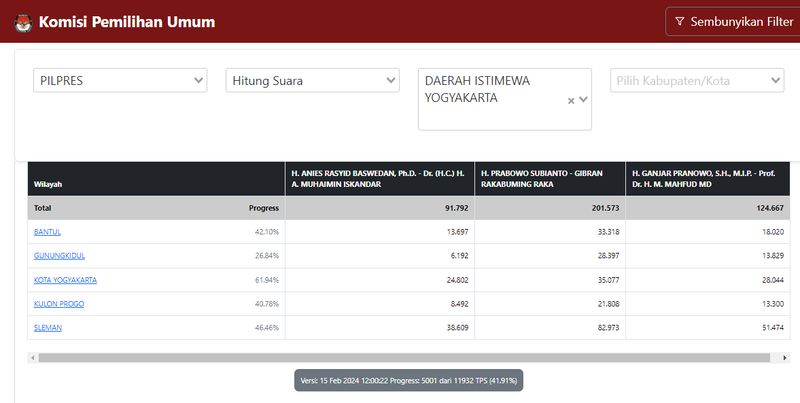Click the Progress header label
The width and height of the screenshot is (800, 403).
[x=264, y=208]
